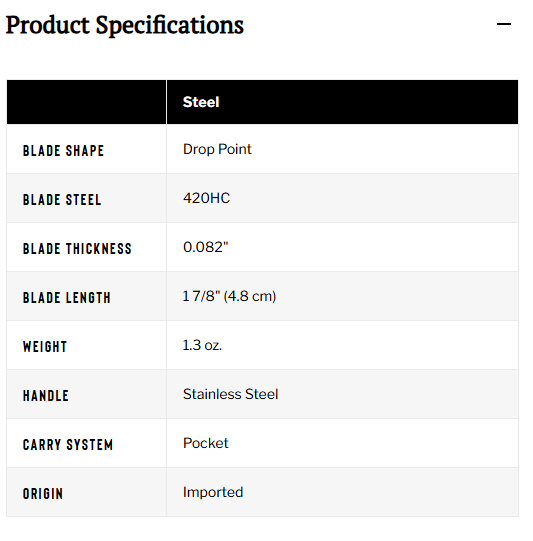Screen dimensions: 533x541
Task: Click the Drop Point value
Action: coord(217,149)
